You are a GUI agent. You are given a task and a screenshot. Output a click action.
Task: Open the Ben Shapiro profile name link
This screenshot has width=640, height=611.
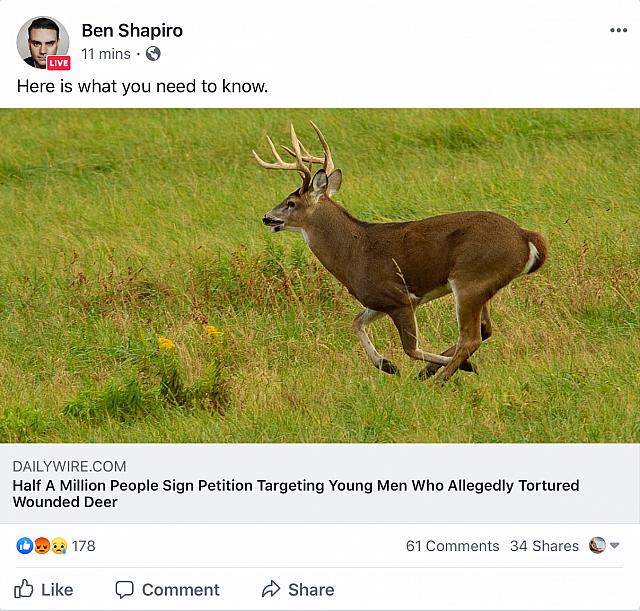click(132, 31)
